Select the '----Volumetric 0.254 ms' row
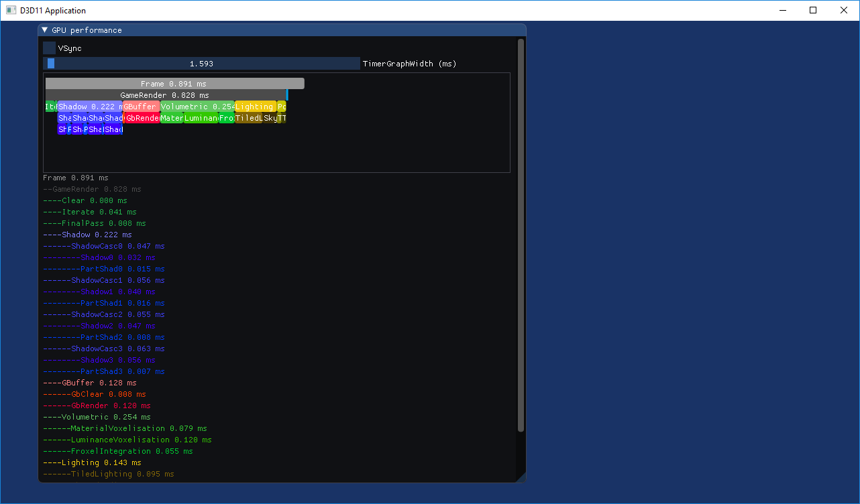This screenshot has height=504, width=860. click(x=97, y=417)
